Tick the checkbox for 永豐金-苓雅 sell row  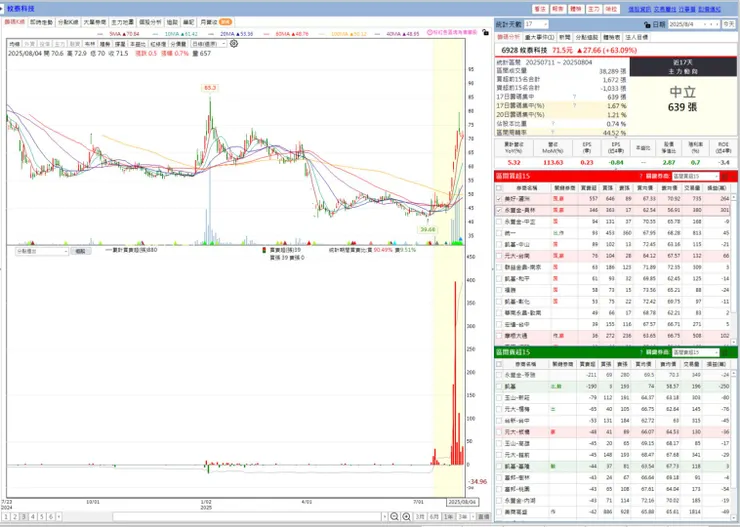499,375
